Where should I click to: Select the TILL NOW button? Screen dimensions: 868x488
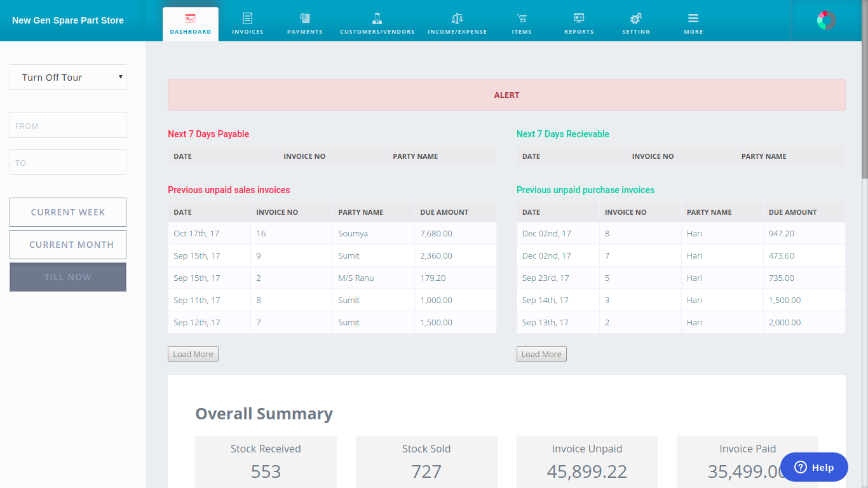click(68, 277)
